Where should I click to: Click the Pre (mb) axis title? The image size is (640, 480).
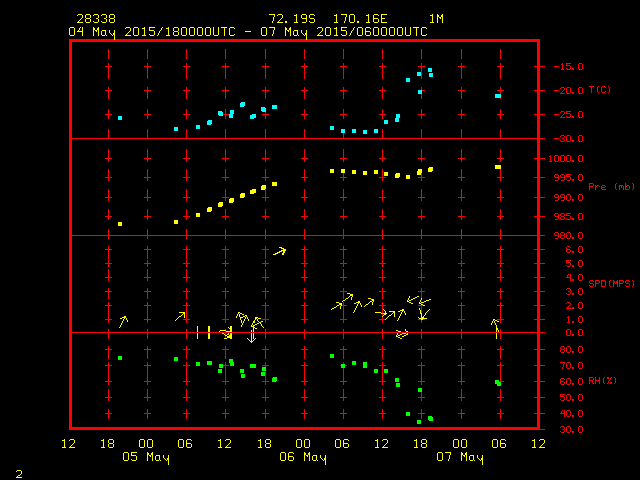(x=611, y=187)
